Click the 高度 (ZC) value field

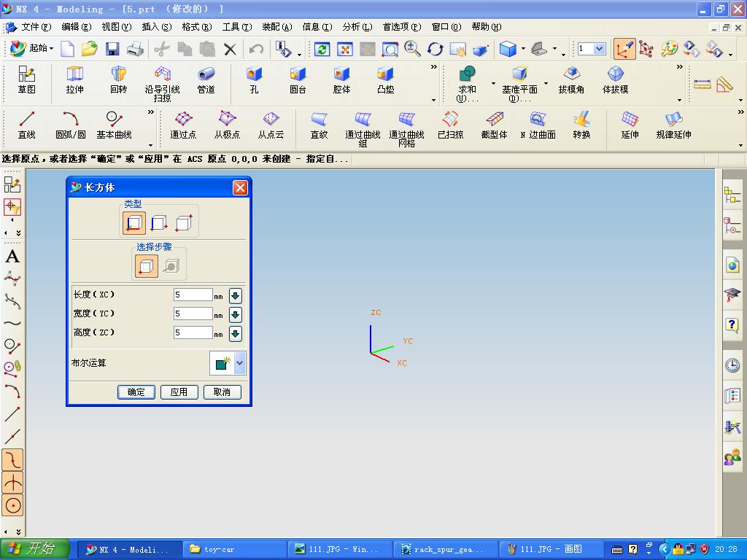pyautogui.click(x=193, y=332)
